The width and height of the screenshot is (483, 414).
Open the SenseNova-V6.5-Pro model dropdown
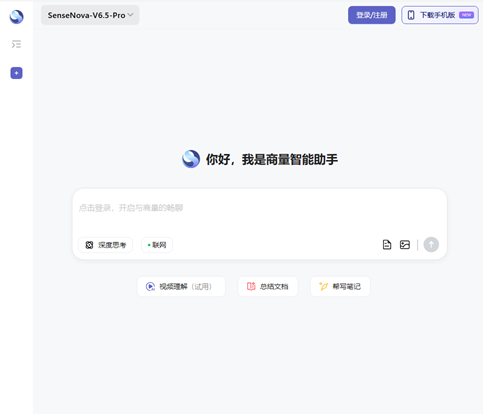pyautogui.click(x=90, y=15)
